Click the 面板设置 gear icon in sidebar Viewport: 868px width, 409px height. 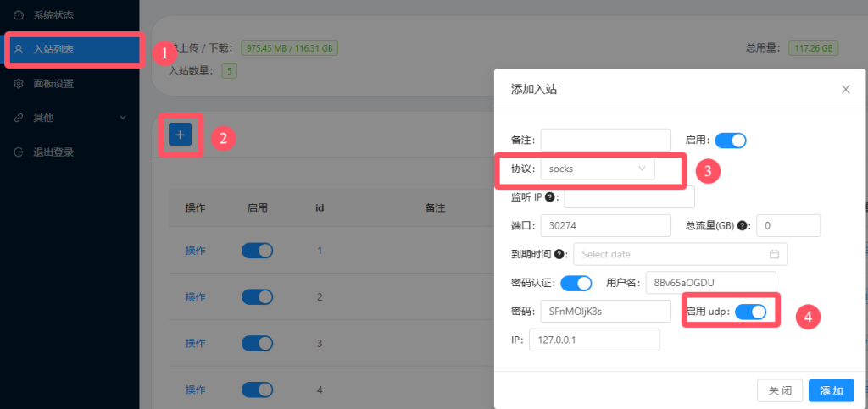click(x=19, y=84)
